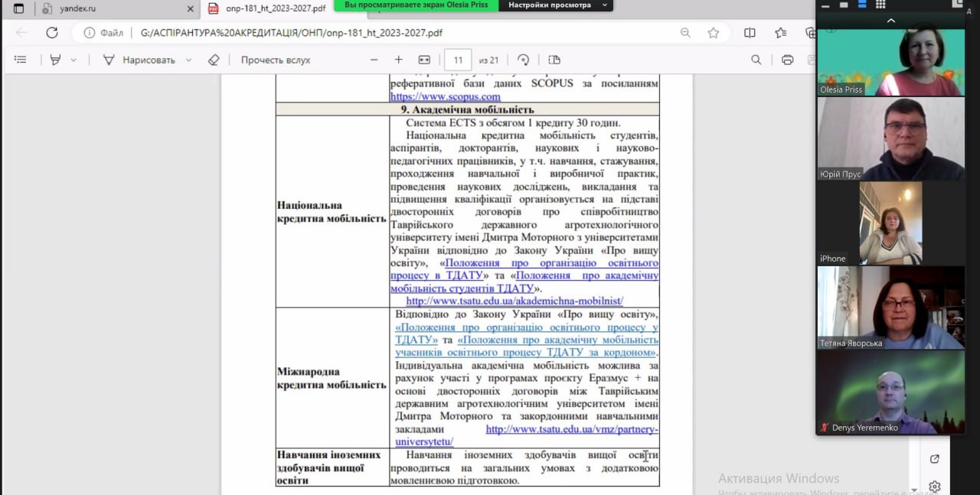Add this page to favorites
The height and width of the screenshot is (495, 980).
tap(714, 33)
